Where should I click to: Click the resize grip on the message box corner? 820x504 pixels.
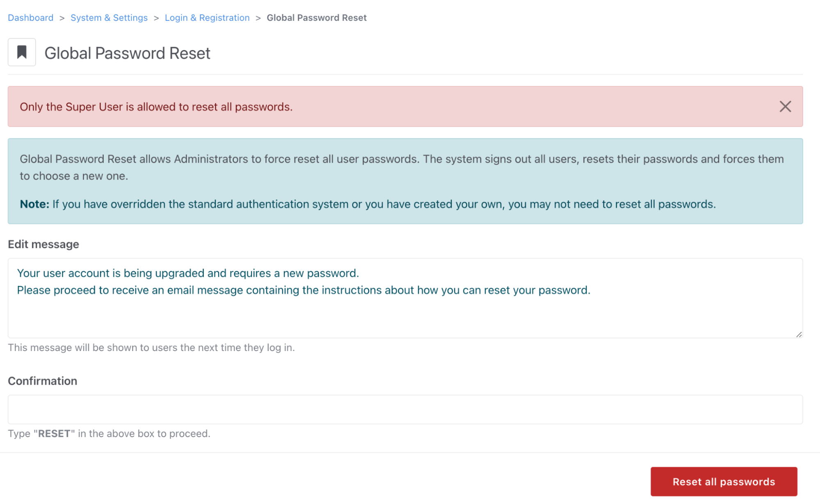click(x=799, y=333)
